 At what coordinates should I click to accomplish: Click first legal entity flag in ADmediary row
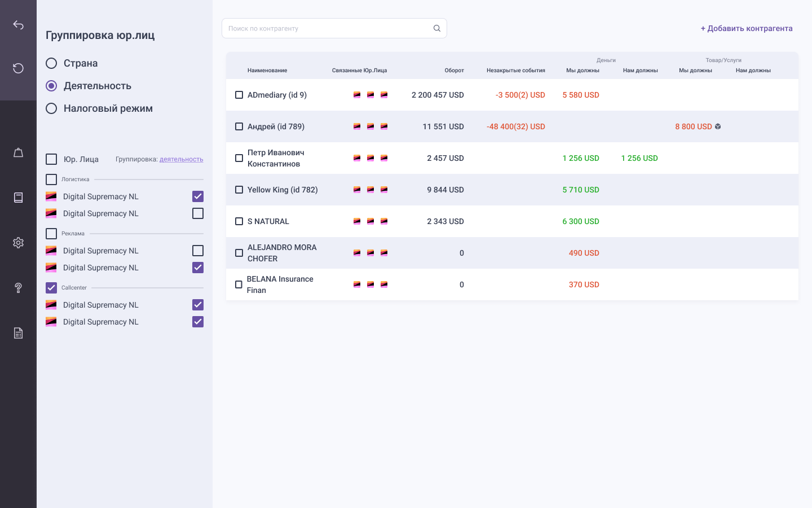tap(357, 95)
